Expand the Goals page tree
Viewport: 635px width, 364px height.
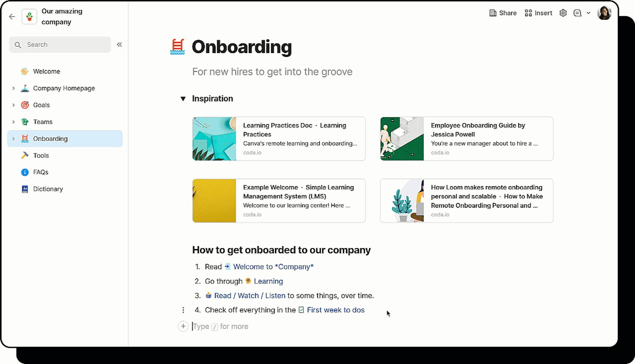coord(13,105)
